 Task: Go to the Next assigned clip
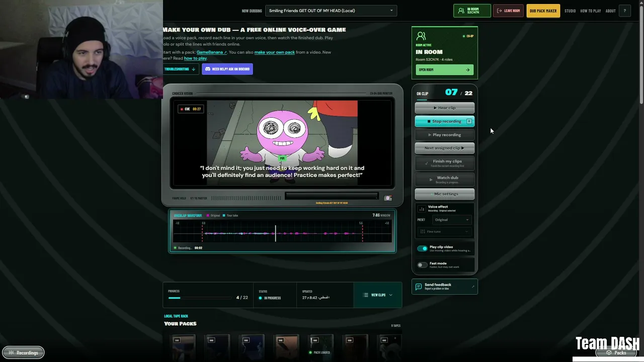(x=444, y=148)
